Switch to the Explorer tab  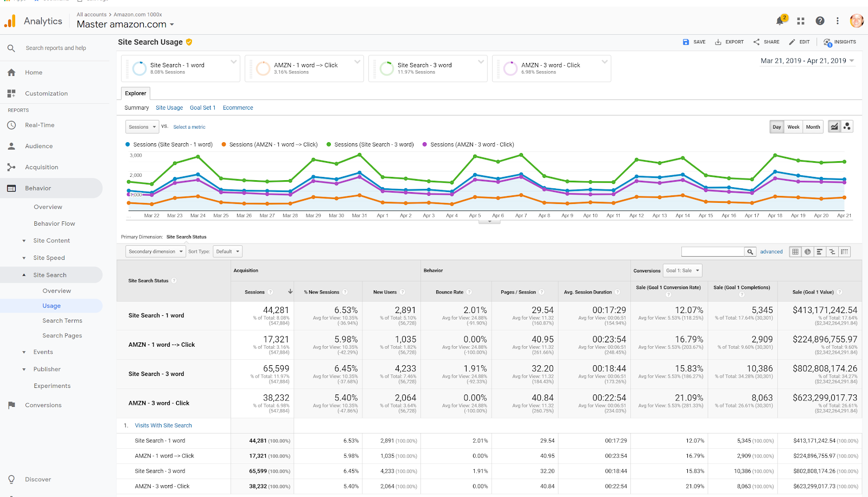[135, 93]
